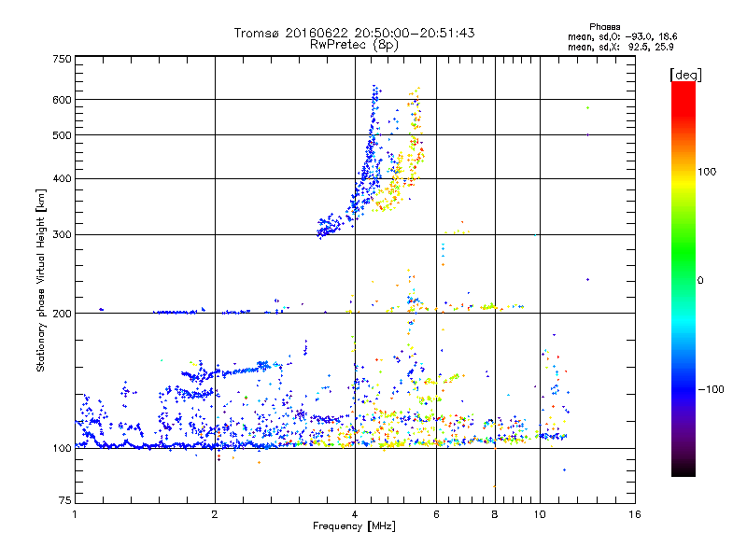The height and width of the screenshot is (560, 747).
Task: Click the x-axis label '1'
Action: click(75, 514)
